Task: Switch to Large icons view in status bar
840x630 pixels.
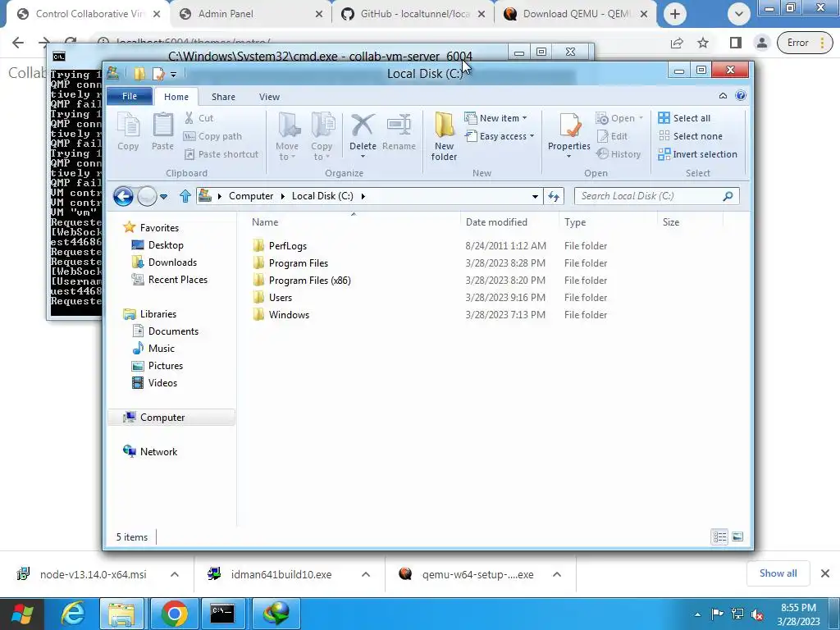Action: tap(737, 536)
